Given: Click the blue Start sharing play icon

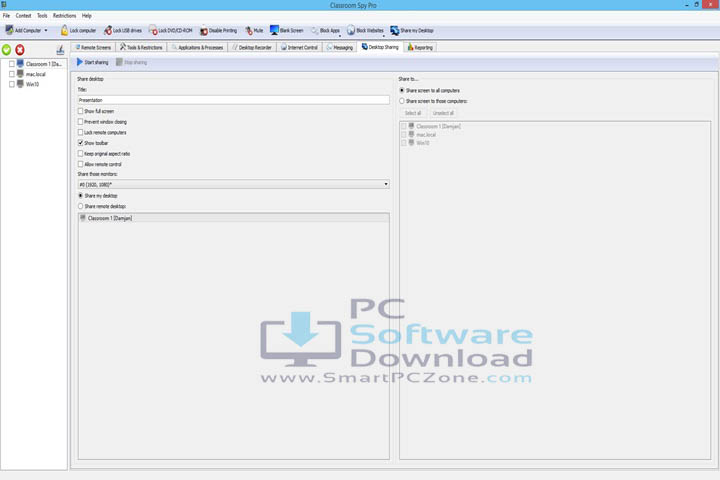Looking at the screenshot, I should 79,62.
